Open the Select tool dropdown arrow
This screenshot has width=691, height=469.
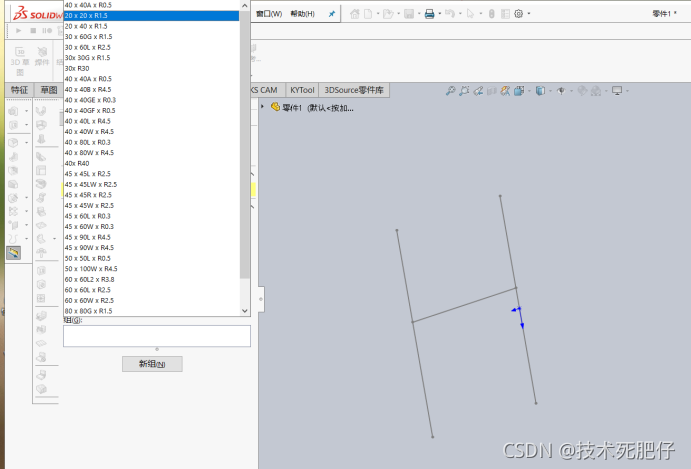coord(480,14)
